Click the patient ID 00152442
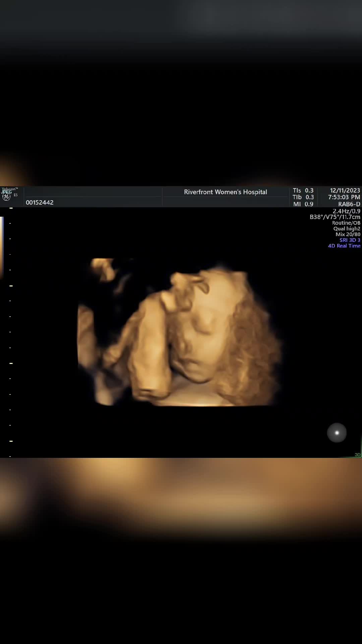 click(40, 202)
